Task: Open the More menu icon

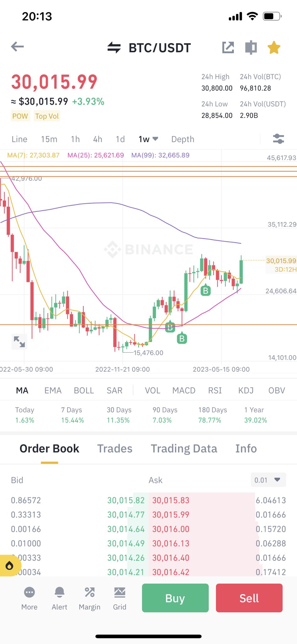Action: point(30,592)
